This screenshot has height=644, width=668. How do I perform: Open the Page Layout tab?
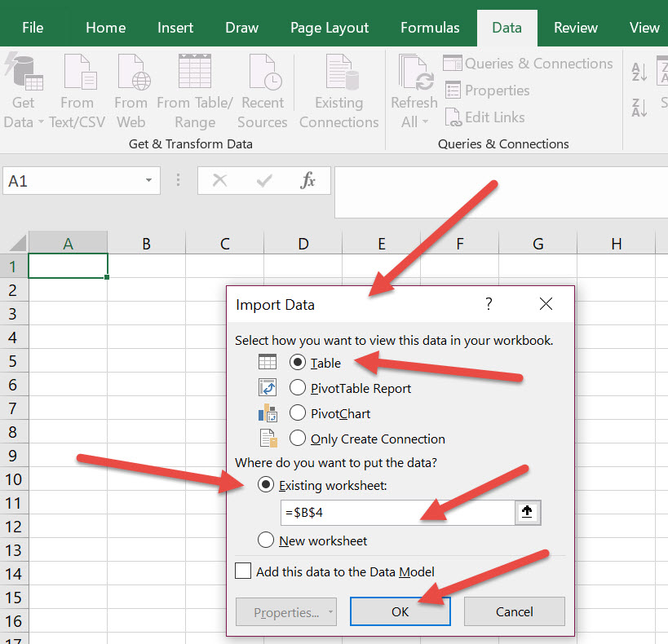pos(329,28)
